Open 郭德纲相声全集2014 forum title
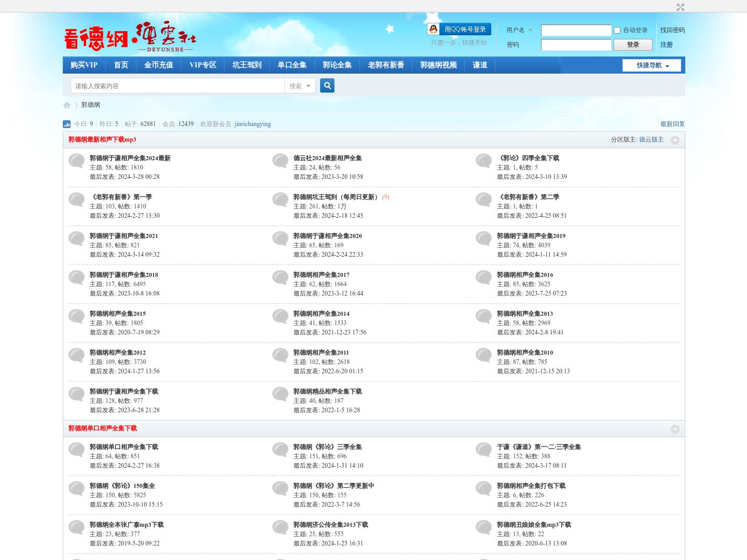This screenshot has height=560, width=747. click(321, 314)
